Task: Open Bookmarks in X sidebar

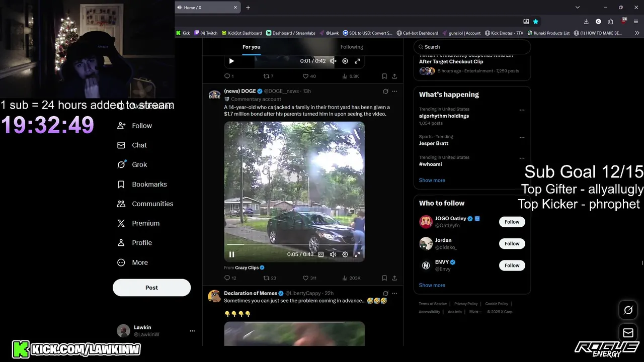Action: pos(142,185)
